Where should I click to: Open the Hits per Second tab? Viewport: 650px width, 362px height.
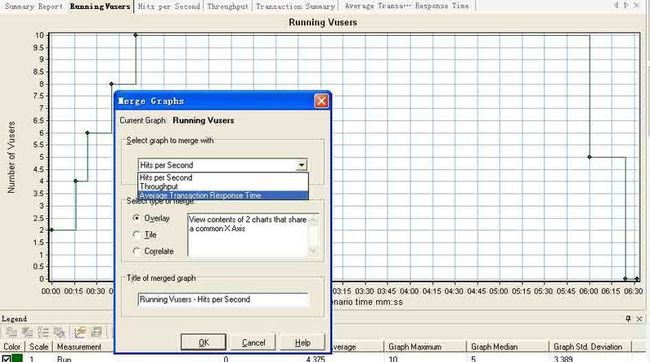coord(169,6)
